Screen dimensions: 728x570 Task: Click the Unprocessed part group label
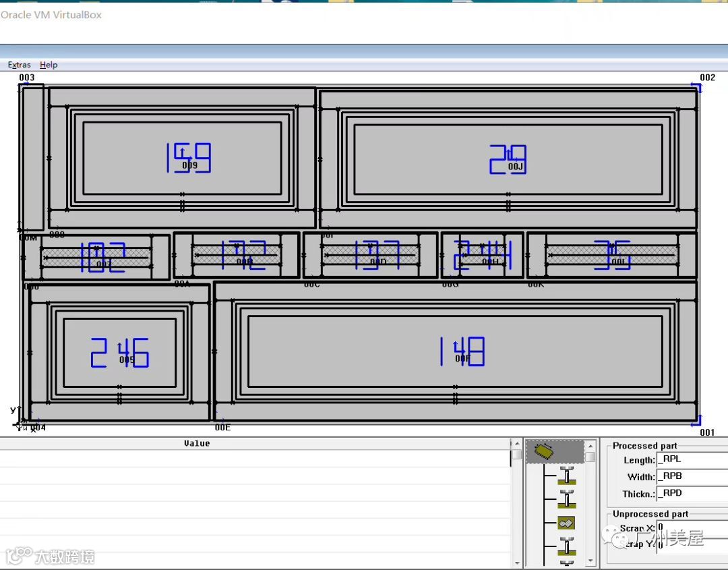point(650,513)
